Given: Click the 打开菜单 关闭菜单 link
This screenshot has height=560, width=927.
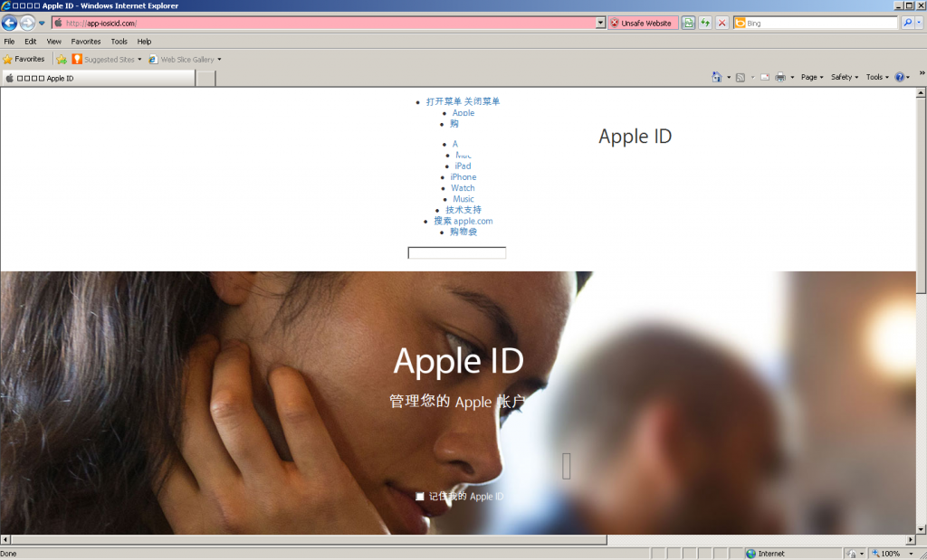Looking at the screenshot, I should pyautogui.click(x=463, y=101).
